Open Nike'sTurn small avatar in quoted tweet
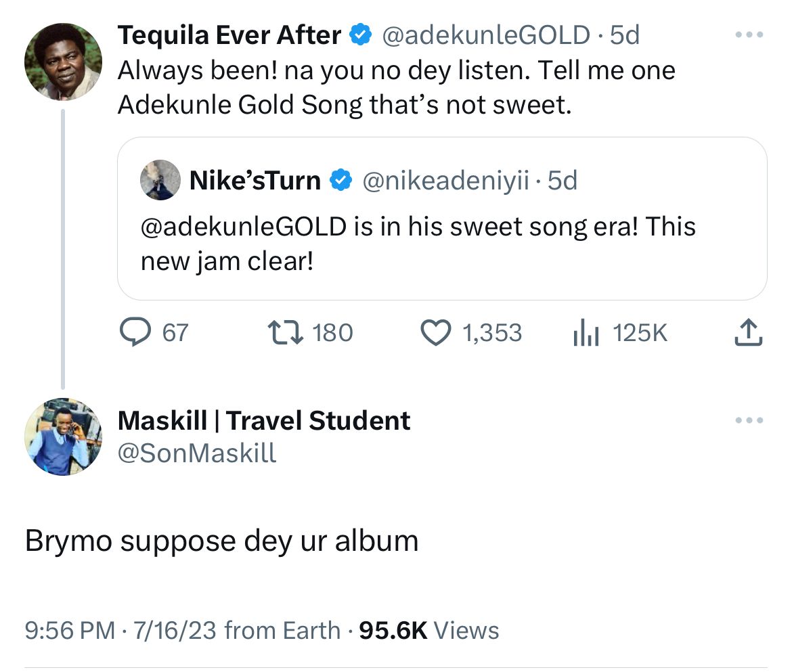Screen dimensions: 792x672 160,180
